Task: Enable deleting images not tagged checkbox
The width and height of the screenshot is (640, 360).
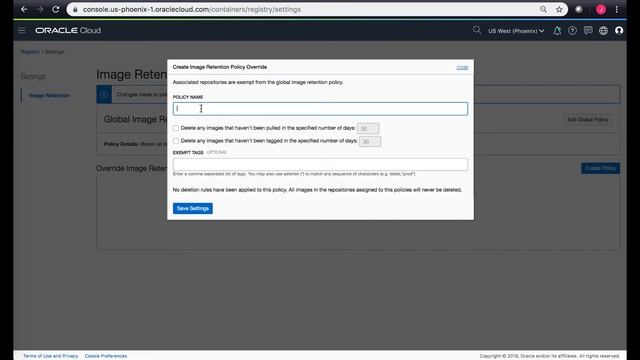Action: [x=176, y=141]
